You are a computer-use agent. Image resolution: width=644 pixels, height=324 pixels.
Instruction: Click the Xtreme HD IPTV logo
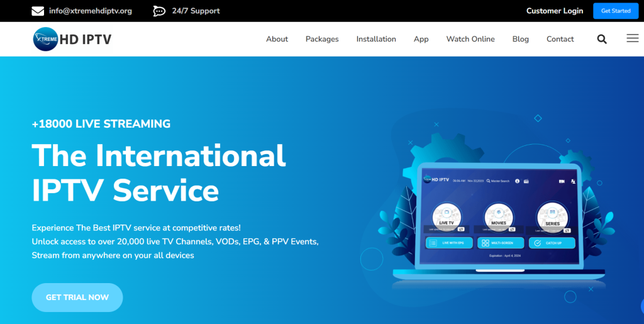[72, 39]
